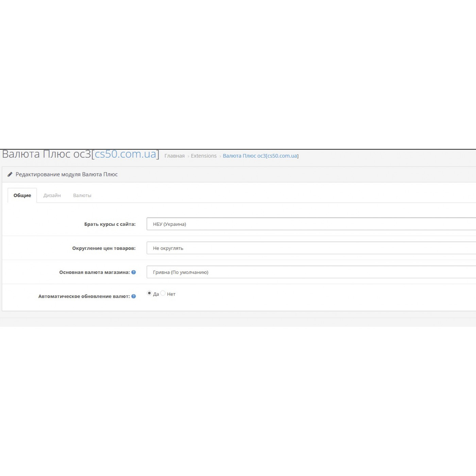
Task: Click the Автоматическое обновление валют label
Action: [x=84, y=296]
